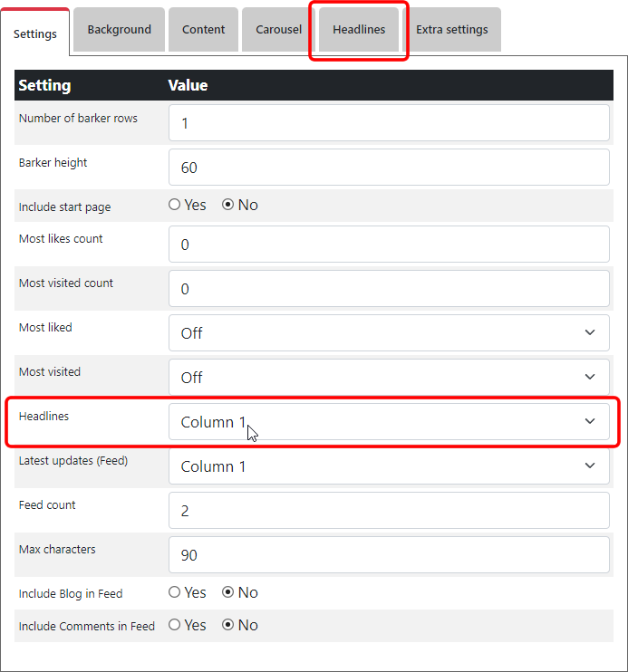628x672 pixels.
Task: Open the Headlines column dropdown
Action: click(389, 422)
